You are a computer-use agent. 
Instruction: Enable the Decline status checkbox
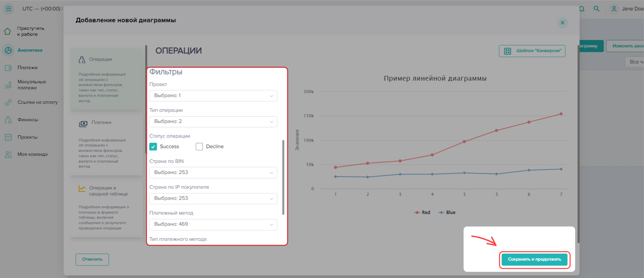[x=199, y=147]
